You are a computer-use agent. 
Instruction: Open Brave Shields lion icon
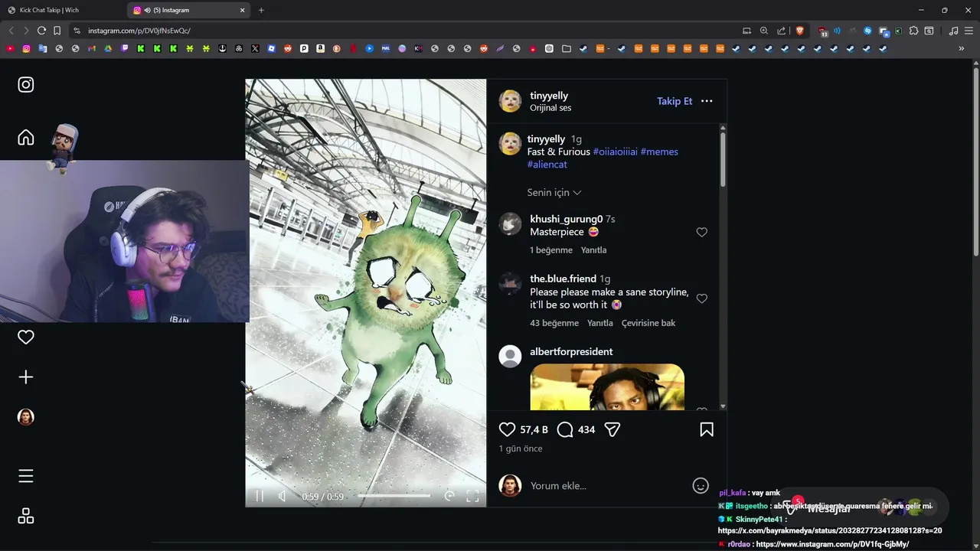click(800, 31)
